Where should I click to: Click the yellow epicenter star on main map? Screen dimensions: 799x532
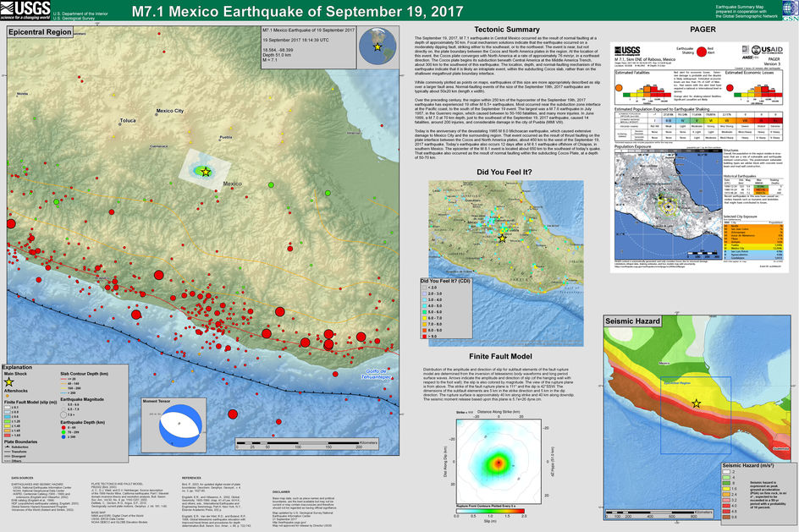click(206, 172)
